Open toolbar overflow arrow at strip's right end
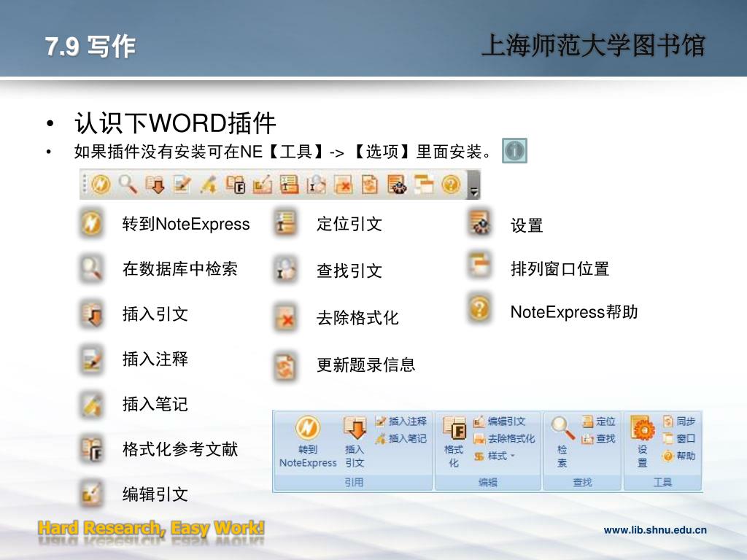The height and width of the screenshot is (560, 747). (x=474, y=184)
